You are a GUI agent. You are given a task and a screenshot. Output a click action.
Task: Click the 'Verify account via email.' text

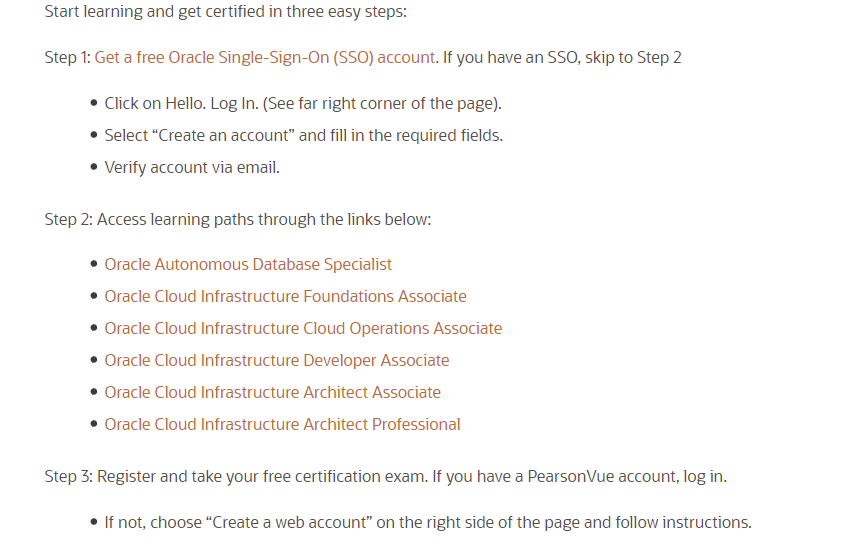click(x=192, y=167)
